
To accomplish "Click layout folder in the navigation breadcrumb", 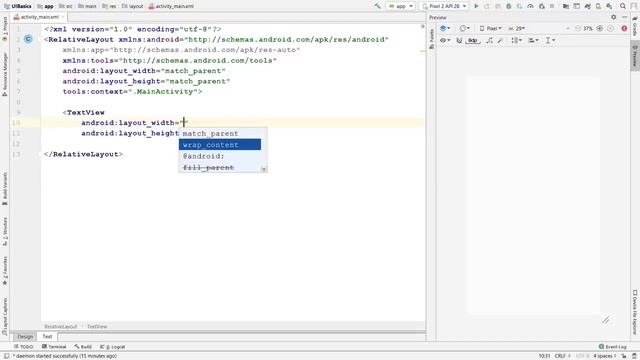I will coord(133,6).
